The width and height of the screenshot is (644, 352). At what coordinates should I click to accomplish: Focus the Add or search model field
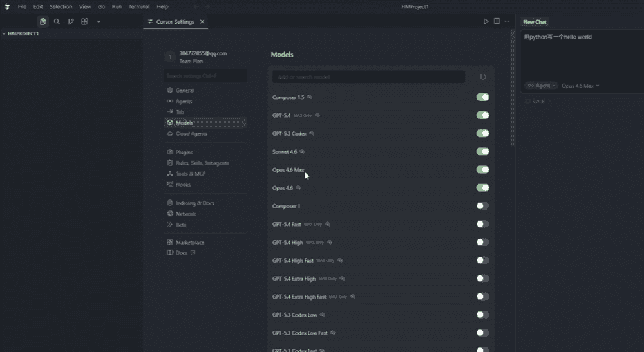pyautogui.click(x=368, y=77)
